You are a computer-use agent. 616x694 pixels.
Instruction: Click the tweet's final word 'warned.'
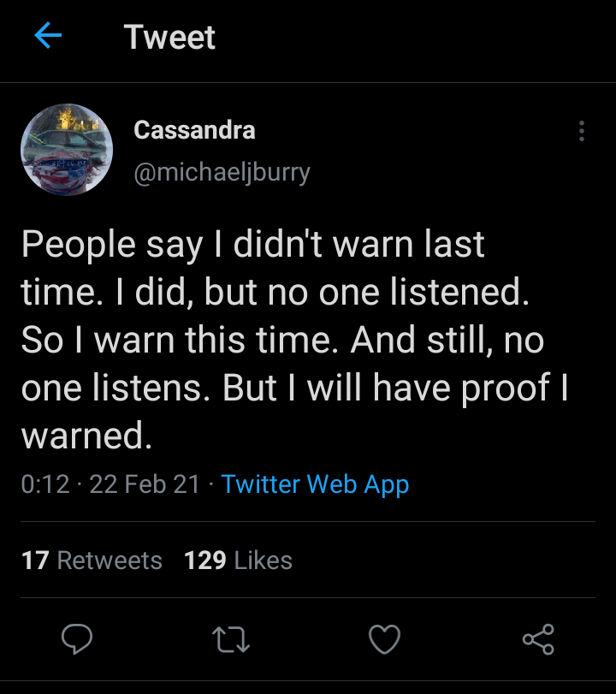coord(86,436)
